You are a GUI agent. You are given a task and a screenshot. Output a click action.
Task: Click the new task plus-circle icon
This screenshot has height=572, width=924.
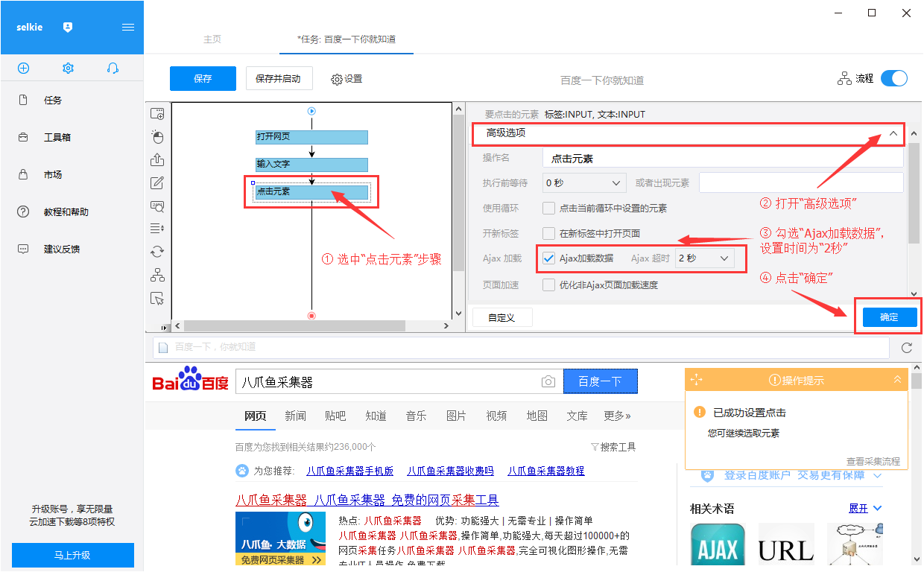(x=23, y=68)
